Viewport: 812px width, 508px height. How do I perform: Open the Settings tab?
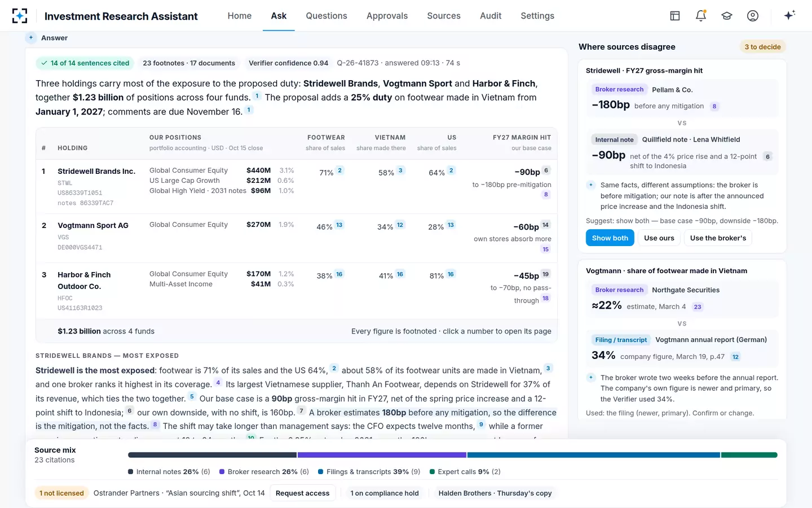click(x=537, y=16)
